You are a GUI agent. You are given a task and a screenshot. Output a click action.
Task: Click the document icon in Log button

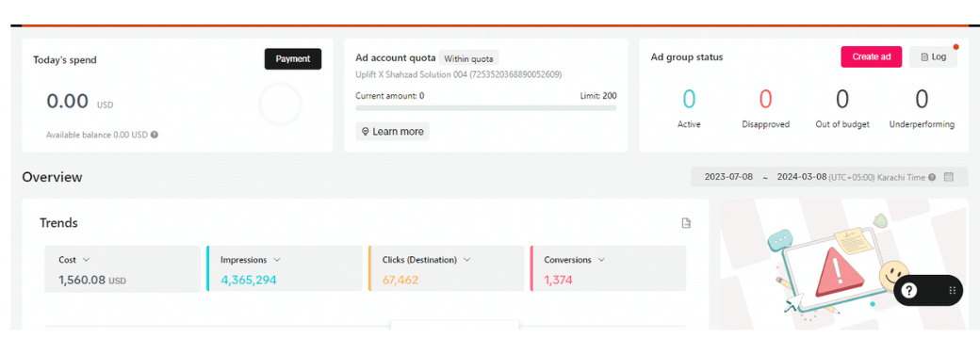pos(924,56)
